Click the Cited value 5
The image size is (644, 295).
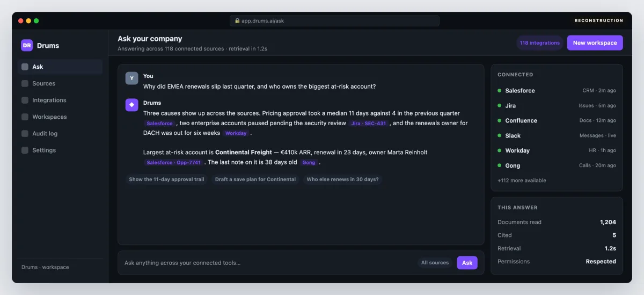pos(614,235)
